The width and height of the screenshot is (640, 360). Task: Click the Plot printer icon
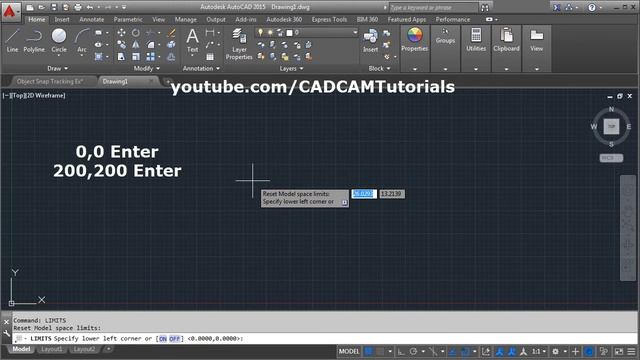point(78,7)
